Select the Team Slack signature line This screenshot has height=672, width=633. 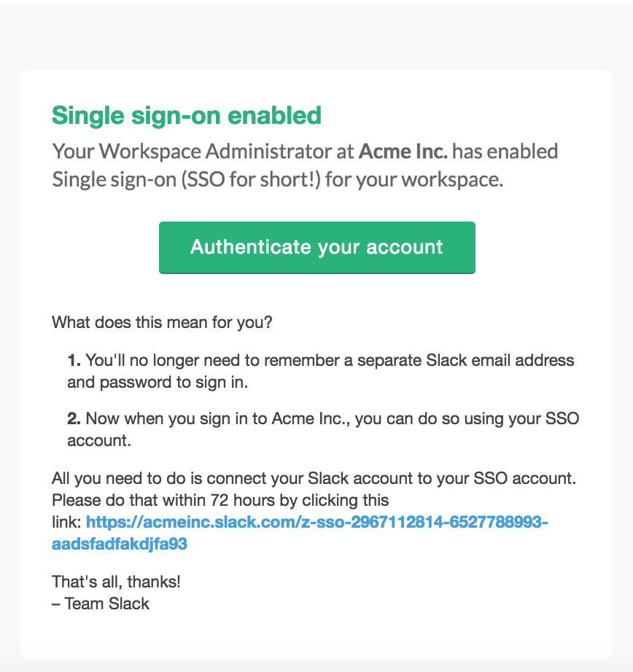pyautogui.click(x=100, y=603)
